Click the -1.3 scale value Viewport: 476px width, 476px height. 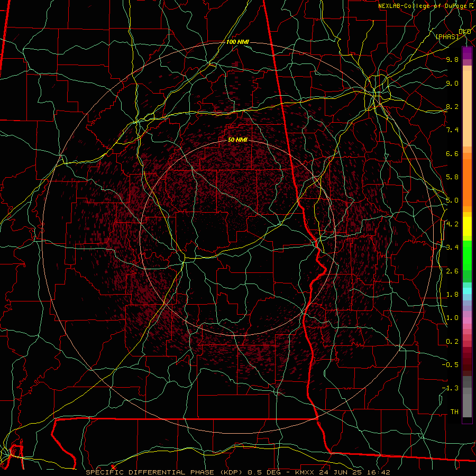coord(450,388)
